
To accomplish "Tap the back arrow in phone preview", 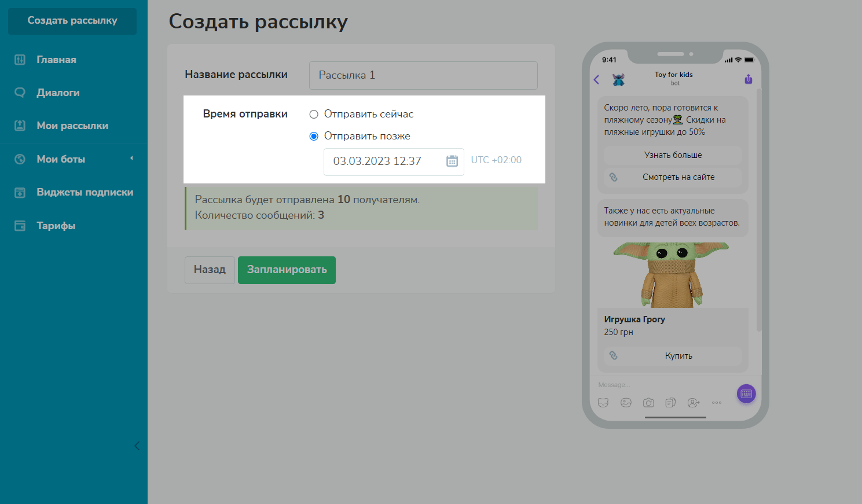I will coord(597,80).
